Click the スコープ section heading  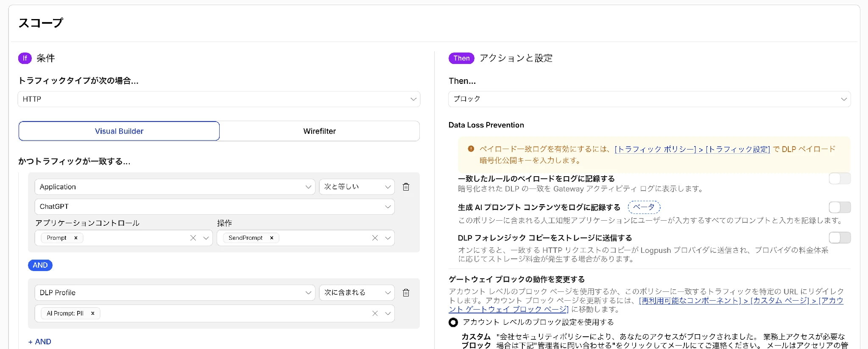click(41, 23)
